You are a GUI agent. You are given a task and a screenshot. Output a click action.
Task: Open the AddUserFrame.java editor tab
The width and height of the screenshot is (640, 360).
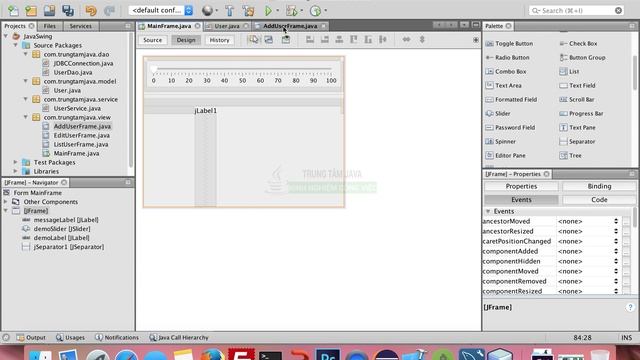point(290,26)
